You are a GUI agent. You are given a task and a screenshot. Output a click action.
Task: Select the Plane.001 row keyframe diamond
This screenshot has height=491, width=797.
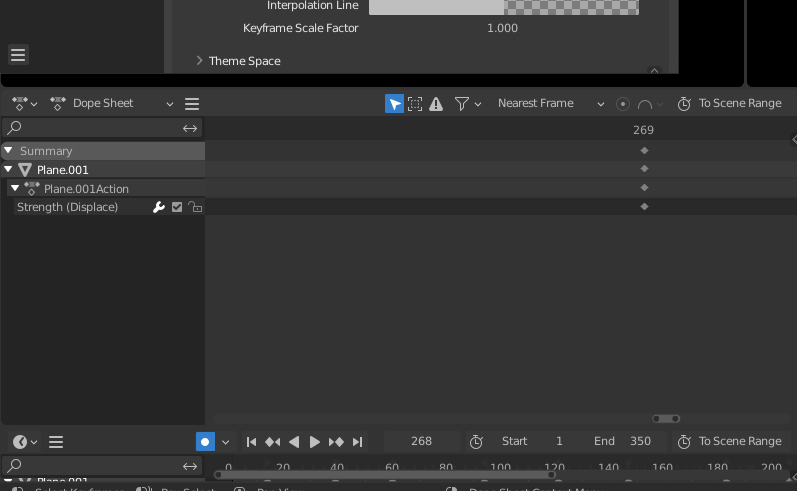tap(645, 168)
